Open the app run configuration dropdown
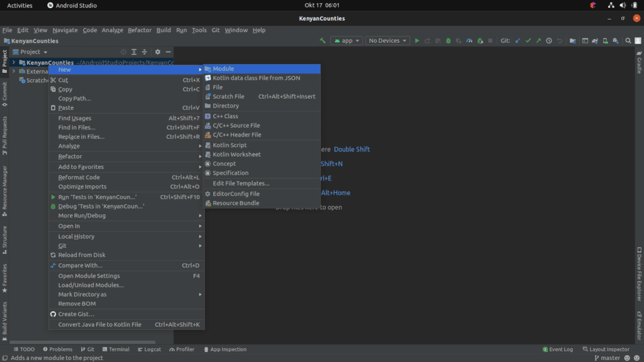 (347, 41)
